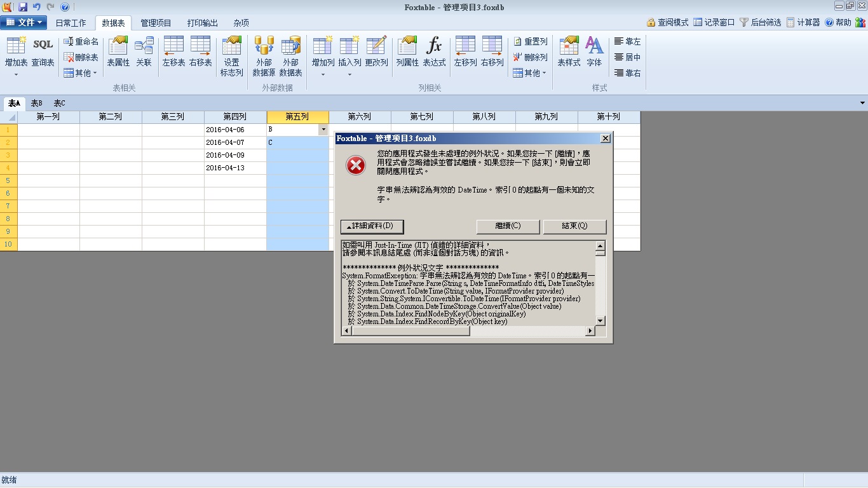Open 后台筛选 backend filter
868x488 pixels.
coord(761,22)
